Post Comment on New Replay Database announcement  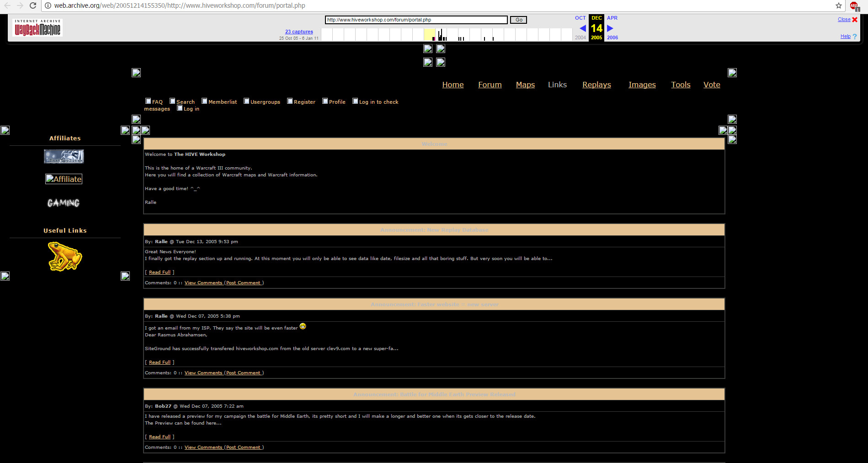coord(244,283)
